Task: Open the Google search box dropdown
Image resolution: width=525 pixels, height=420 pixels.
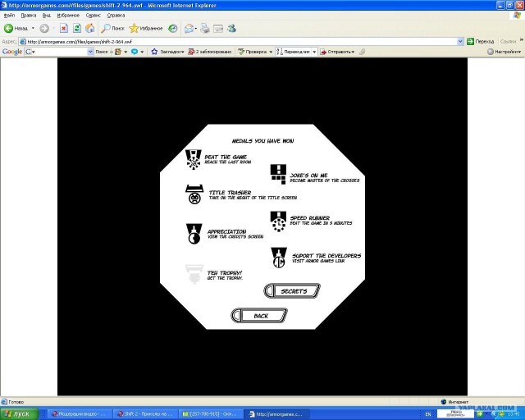Action: click(x=90, y=52)
